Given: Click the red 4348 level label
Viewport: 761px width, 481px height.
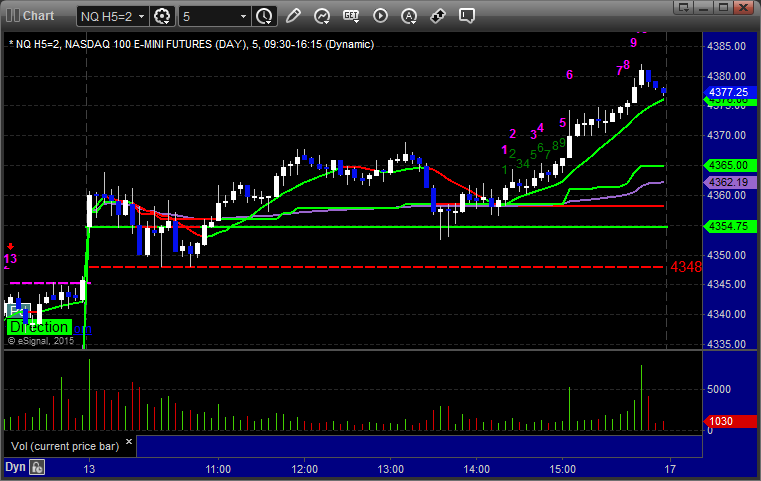Looking at the screenshot, I should tap(686, 266).
